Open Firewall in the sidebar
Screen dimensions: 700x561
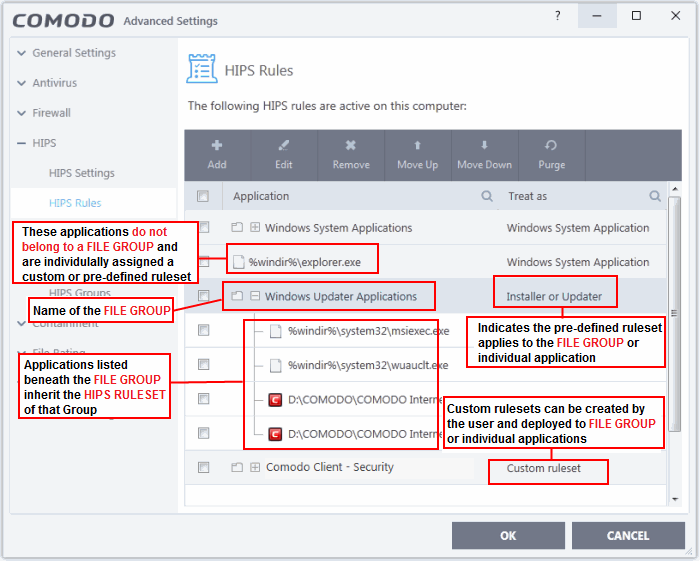[51, 113]
